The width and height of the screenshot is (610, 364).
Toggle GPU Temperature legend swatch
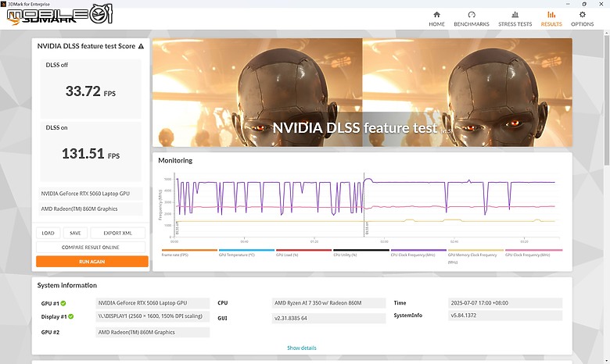click(x=246, y=250)
